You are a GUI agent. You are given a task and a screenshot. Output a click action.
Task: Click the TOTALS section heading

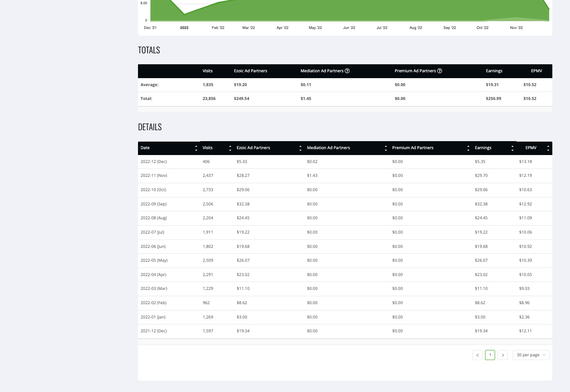(x=149, y=50)
